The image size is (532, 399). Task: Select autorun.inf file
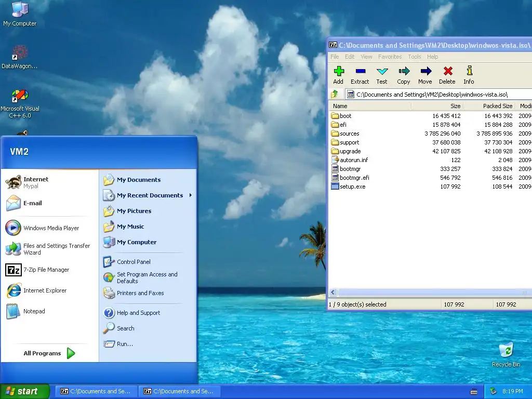350,160
